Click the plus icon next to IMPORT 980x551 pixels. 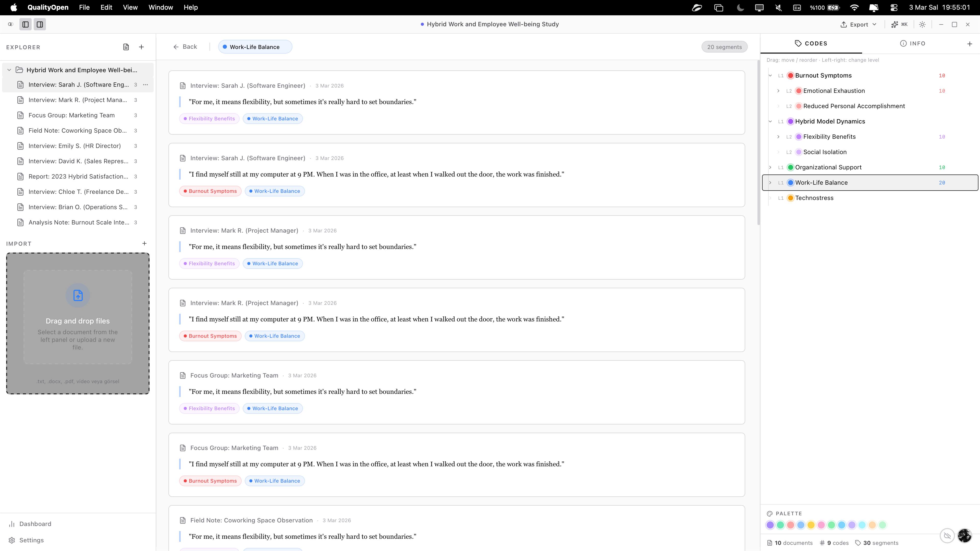click(x=144, y=243)
